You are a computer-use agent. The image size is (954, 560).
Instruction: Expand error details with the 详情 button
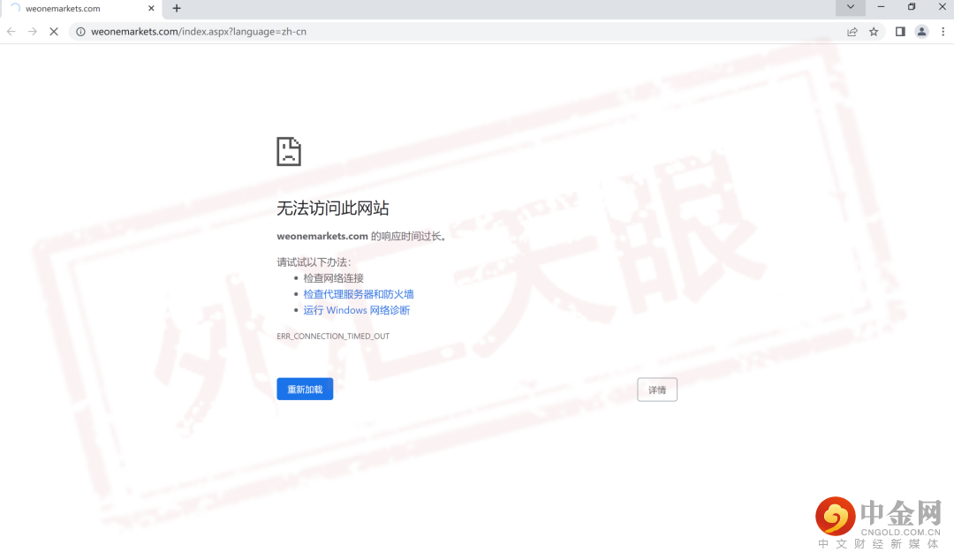point(657,389)
